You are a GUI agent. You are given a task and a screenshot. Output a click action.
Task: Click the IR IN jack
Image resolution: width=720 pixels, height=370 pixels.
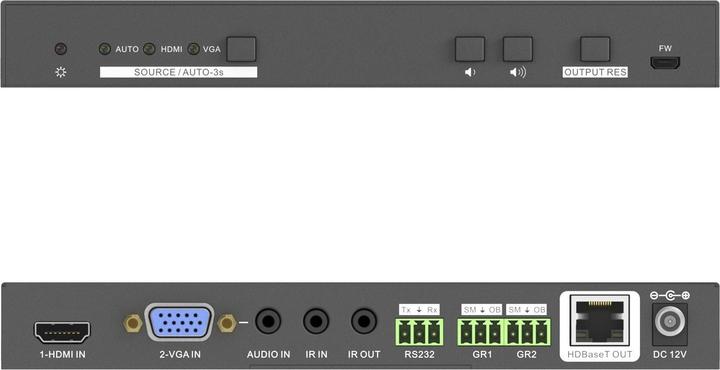pos(316,321)
